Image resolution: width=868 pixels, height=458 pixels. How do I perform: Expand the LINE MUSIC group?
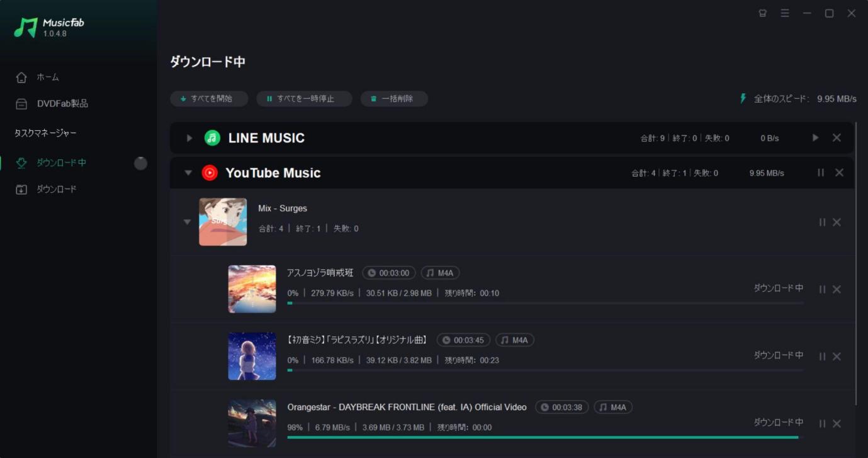[189, 138]
